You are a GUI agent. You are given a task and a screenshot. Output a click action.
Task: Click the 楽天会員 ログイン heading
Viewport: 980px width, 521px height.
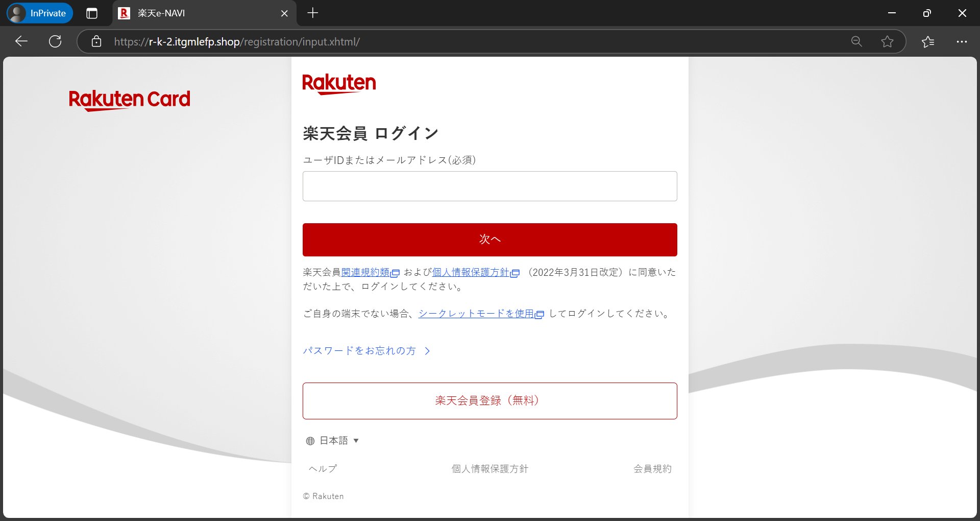pos(371,134)
